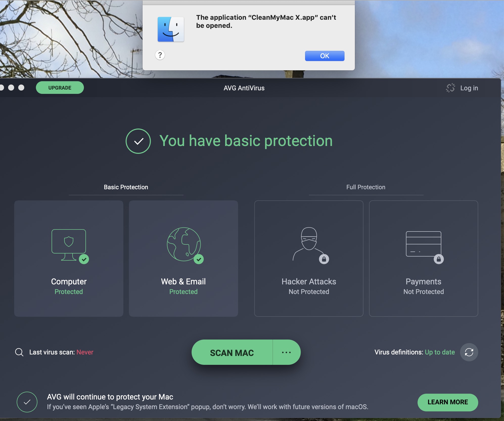Click the lock badge on Hacker Attacks
Screen dimensions: 504x421
pos(324,259)
